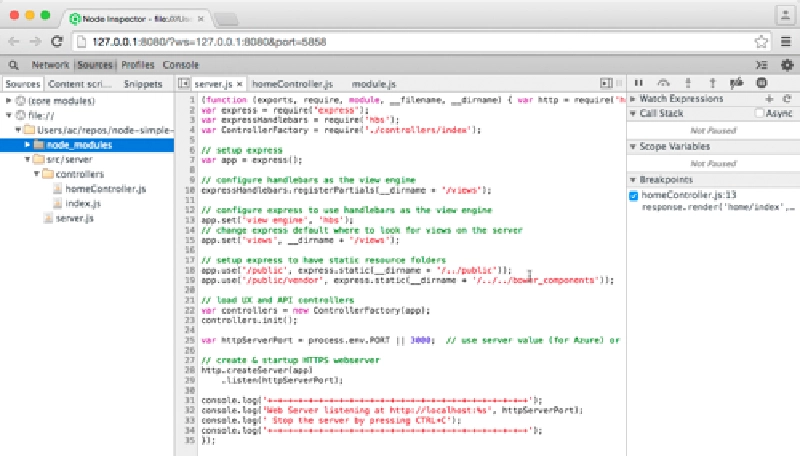The image size is (800, 456).
Task: Open the Console panel
Action: point(181,65)
